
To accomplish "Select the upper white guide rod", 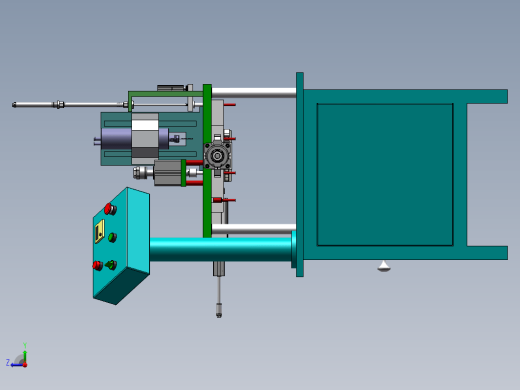I will pos(254,93).
